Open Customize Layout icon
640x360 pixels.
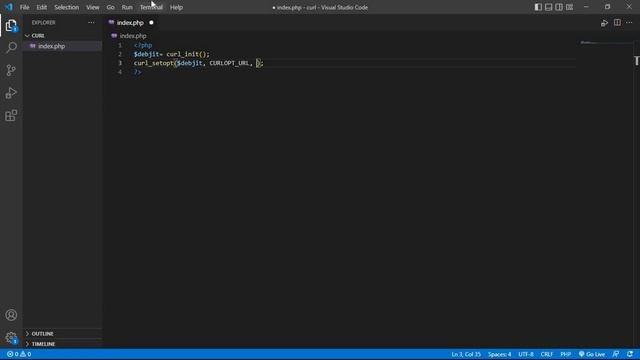point(569,7)
